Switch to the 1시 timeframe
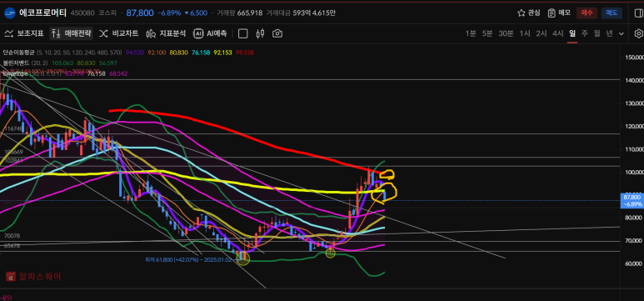644x301 pixels. pos(525,33)
